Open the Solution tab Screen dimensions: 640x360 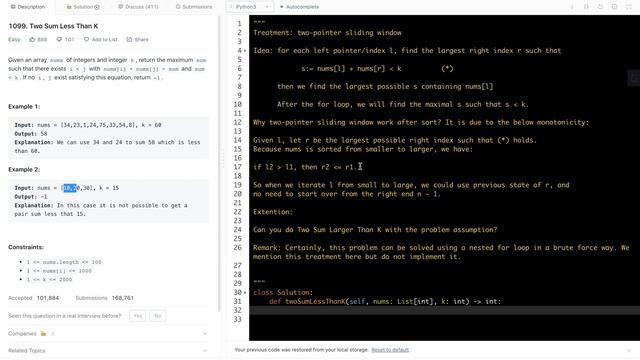[83, 7]
